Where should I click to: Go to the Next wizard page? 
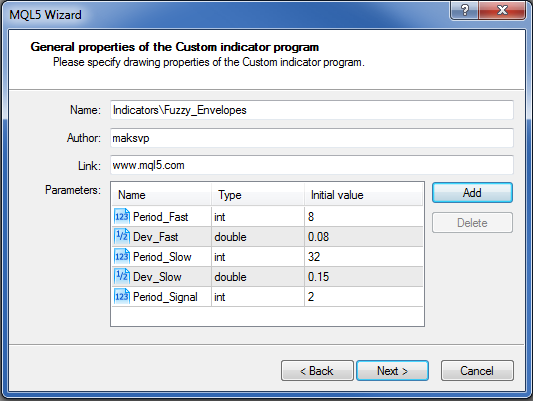[392, 371]
